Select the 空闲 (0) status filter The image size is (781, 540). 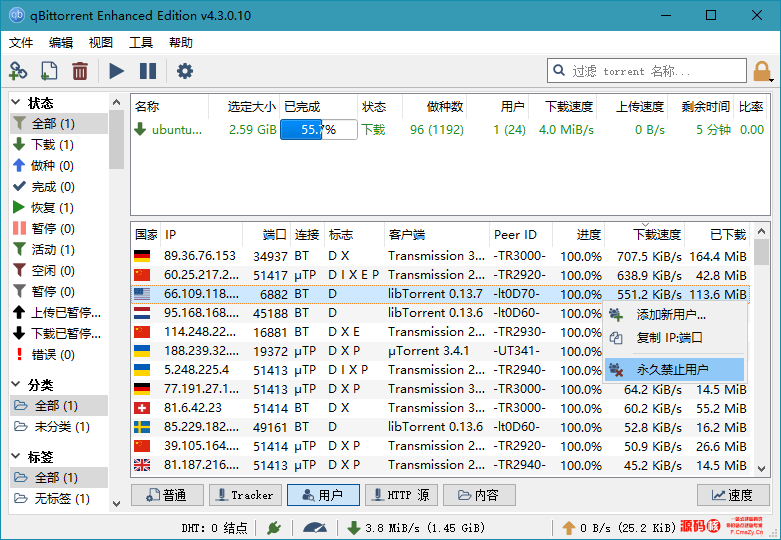[59, 270]
